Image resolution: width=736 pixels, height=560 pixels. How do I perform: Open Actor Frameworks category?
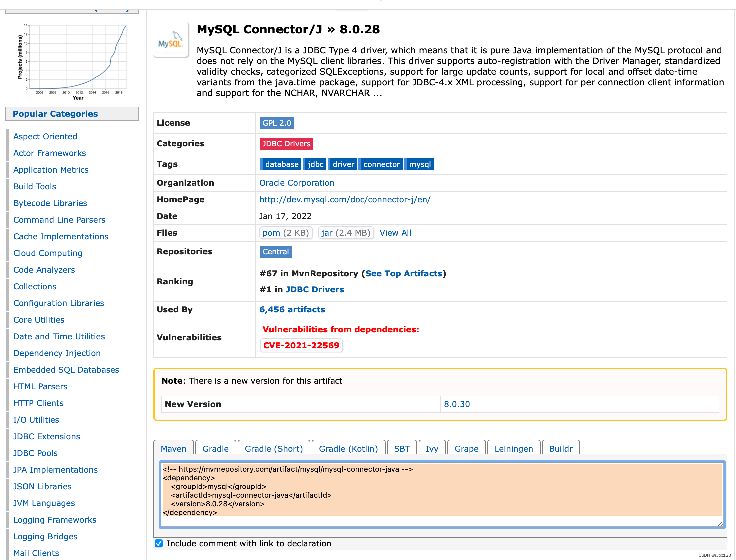(x=50, y=153)
